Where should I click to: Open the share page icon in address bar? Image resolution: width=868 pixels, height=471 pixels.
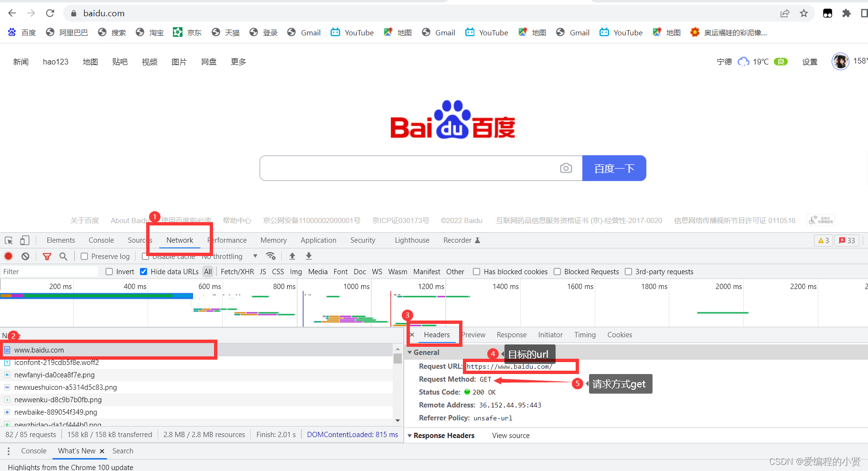coord(785,13)
